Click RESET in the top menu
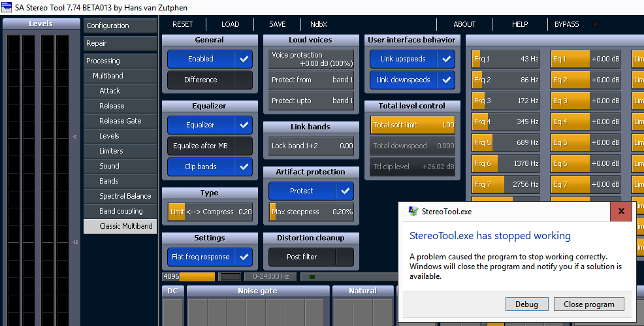The height and width of the screenshot is (326, 644). click(182, 24)
